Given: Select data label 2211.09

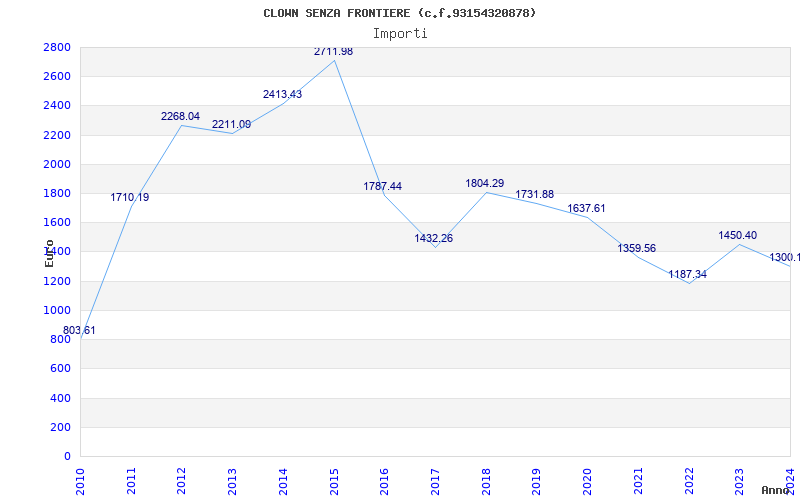Looking at the screenshot, I should coord(231,124).
